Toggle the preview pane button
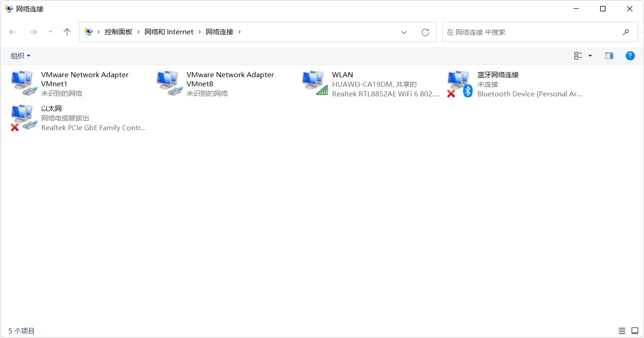 [x=609, y=56]
